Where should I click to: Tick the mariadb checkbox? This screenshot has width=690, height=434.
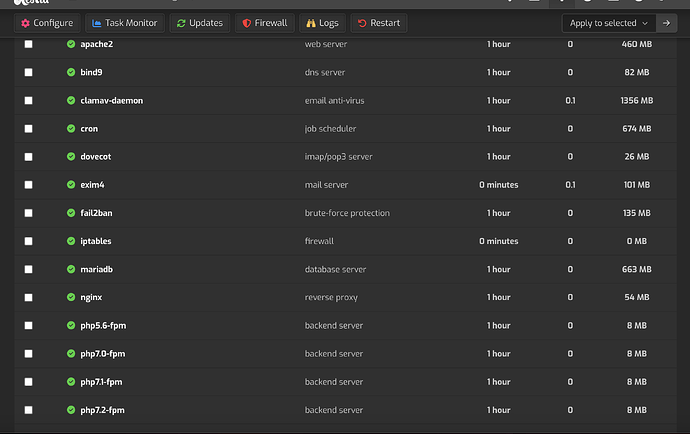pos(29,269)
